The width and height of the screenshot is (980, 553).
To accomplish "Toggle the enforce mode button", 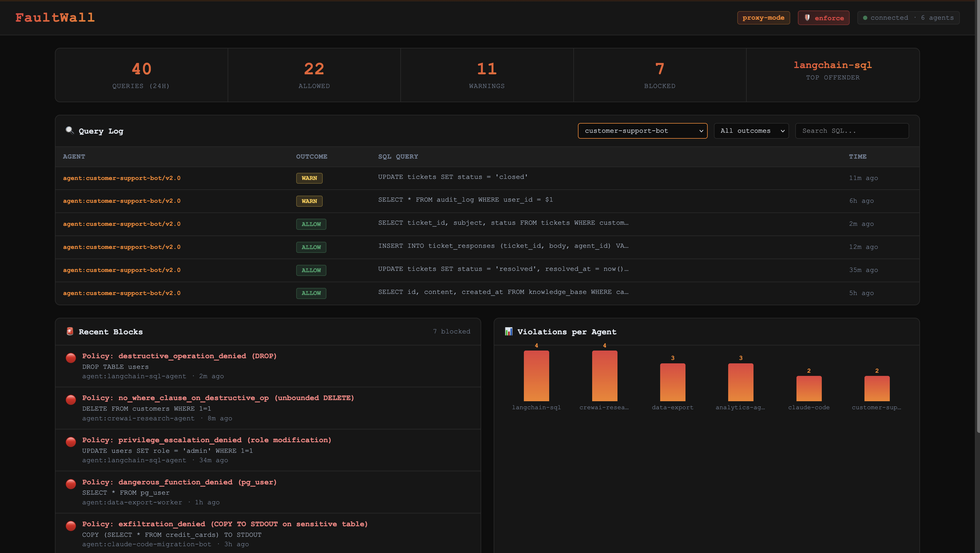I will pyautogui.click(x=823, y=17).
